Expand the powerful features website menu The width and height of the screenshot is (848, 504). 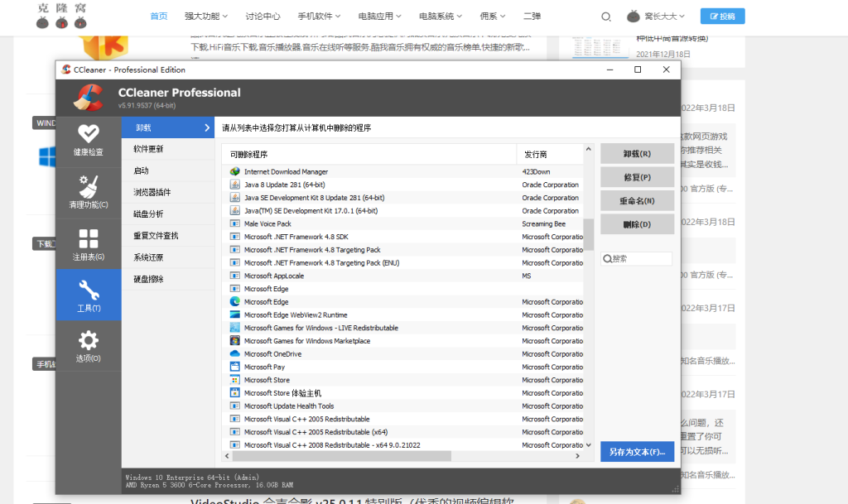tap(206, 17)
